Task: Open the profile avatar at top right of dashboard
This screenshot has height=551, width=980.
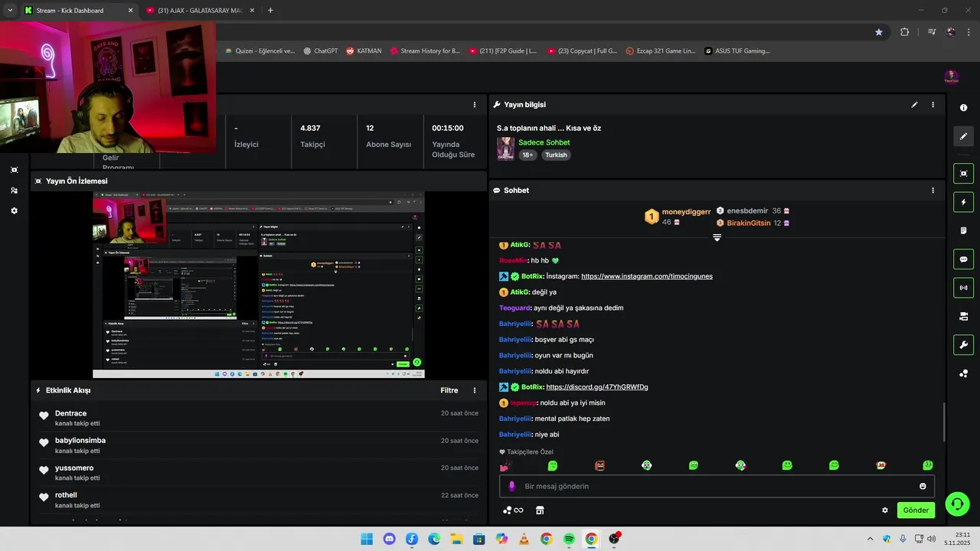Action: click(x=951, y=77)
